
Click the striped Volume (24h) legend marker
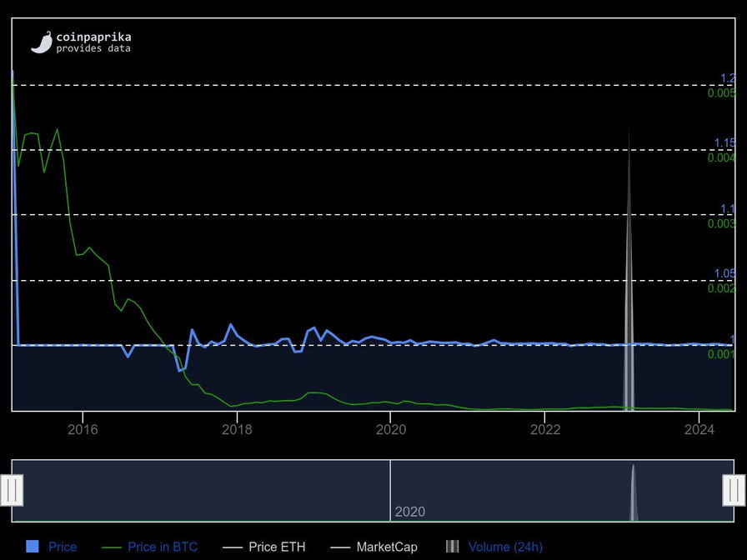point(452,547)
